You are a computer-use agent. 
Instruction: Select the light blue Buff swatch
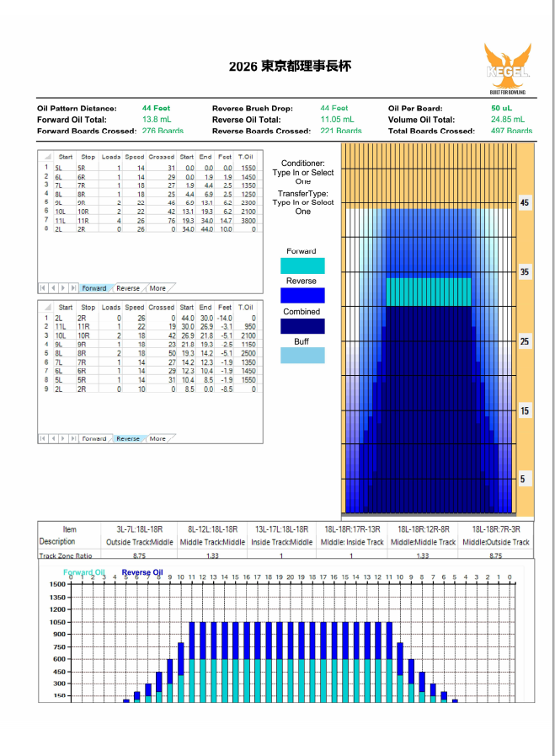coord(302,356)
